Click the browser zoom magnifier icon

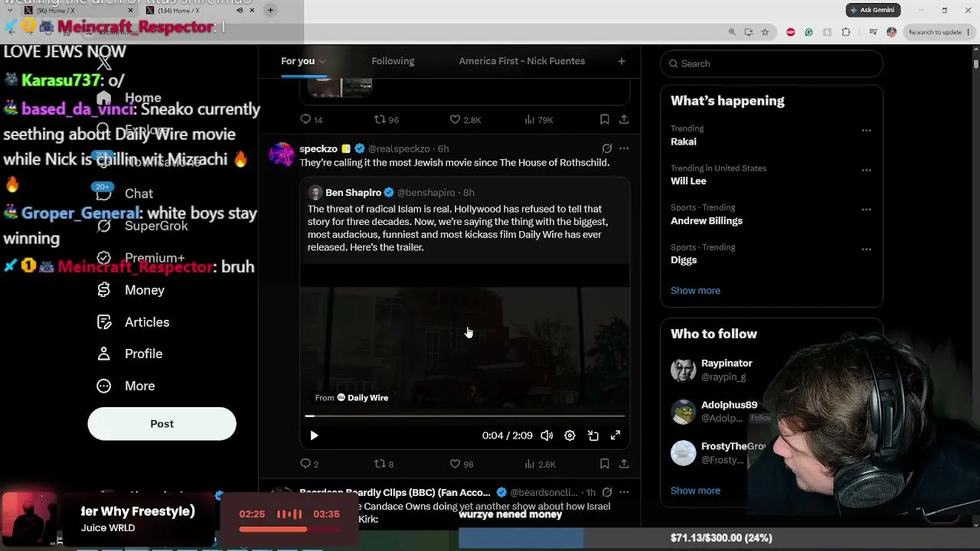[x=732, y=32]
